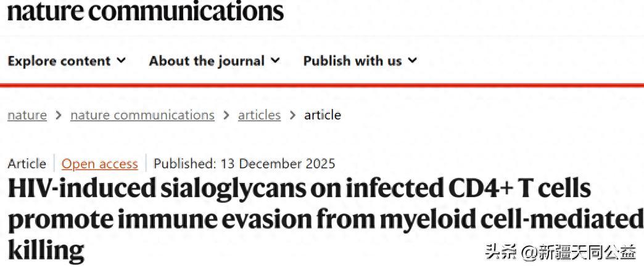The height and width of the screenshot is (268, 644).
Task: Click the breadcrumb arrow just before articles
Action: 226,115
